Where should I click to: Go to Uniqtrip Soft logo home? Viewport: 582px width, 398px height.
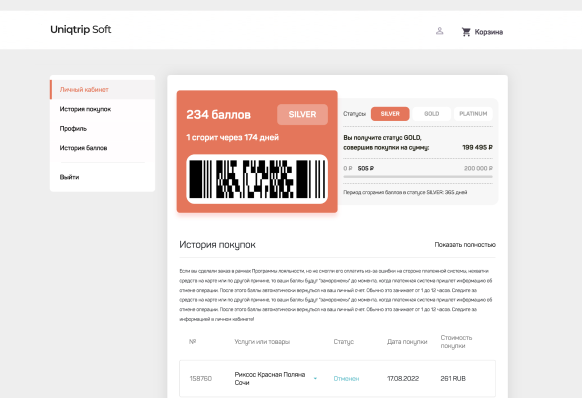click(81, 29)
